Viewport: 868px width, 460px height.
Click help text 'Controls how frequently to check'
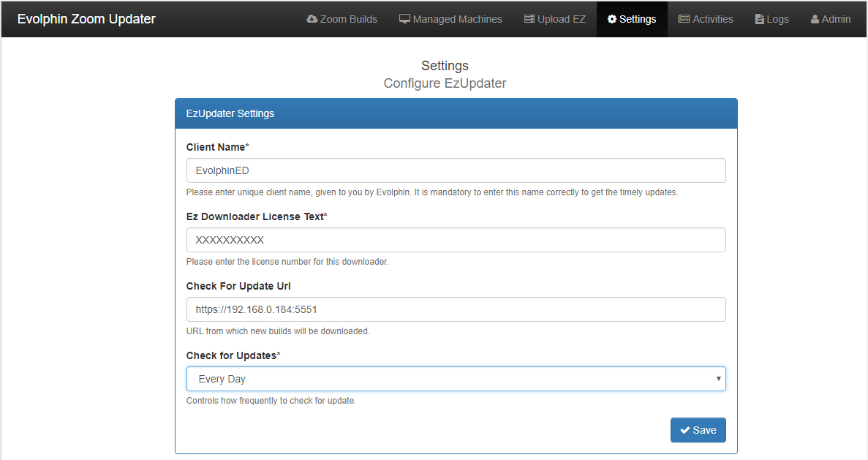click(x=271, y=400)
